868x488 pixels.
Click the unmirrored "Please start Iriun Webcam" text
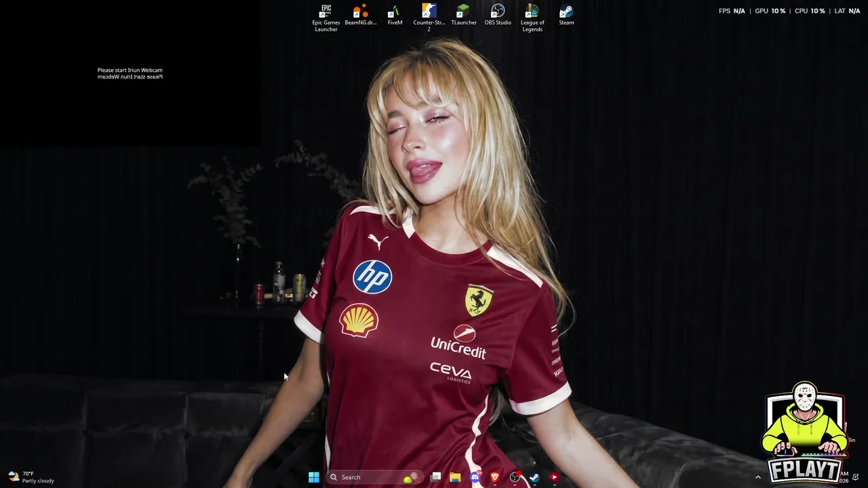pos(130,70)
